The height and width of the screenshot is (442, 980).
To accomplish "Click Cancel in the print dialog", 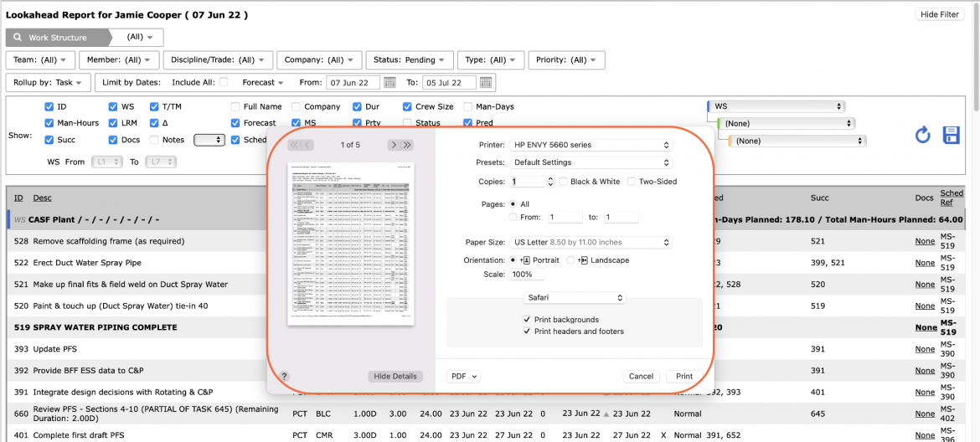I will 642,377.
